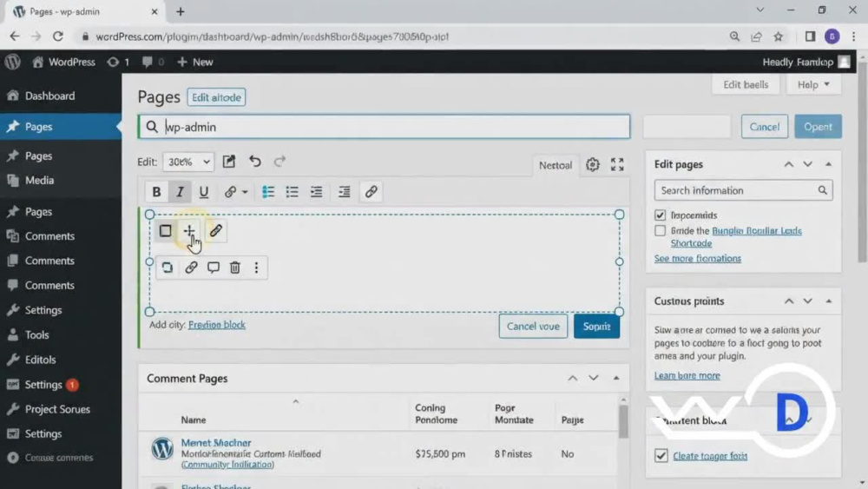Click the external edit icon beside zoom

[228, 162]
